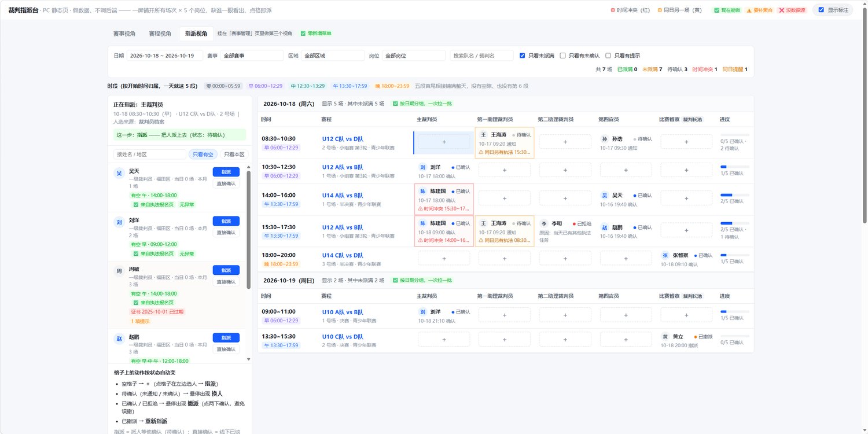Click the 李 avatar next to 李明
Screen dimensions: 868x434
544,223
